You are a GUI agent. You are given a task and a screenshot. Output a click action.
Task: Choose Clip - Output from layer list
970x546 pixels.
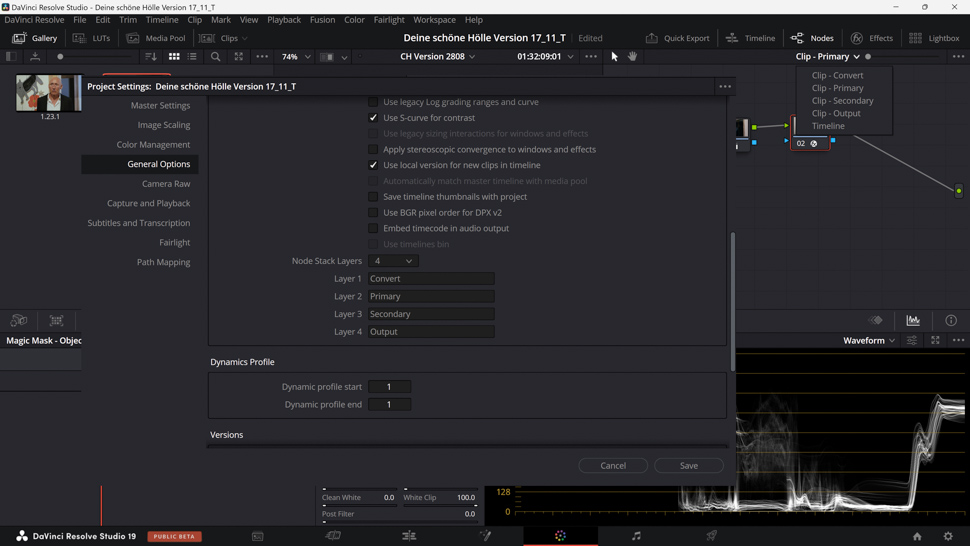pyautogui.click(x=836, y=113)
